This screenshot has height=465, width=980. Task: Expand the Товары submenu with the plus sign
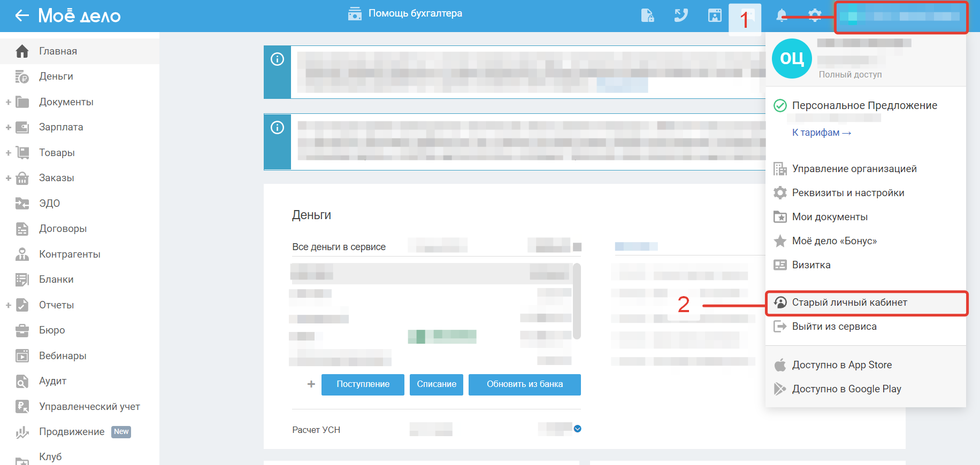click(9, 153)
